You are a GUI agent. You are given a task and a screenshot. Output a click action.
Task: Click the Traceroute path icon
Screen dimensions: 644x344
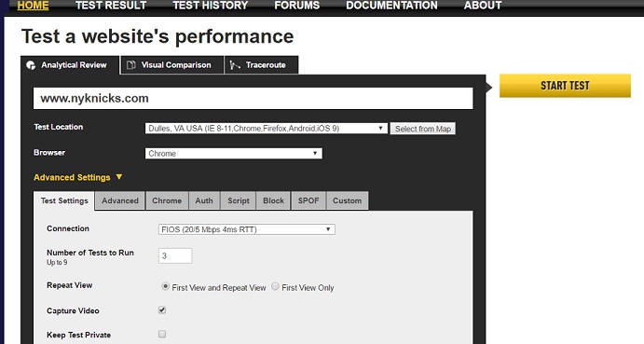click(235, 65)
